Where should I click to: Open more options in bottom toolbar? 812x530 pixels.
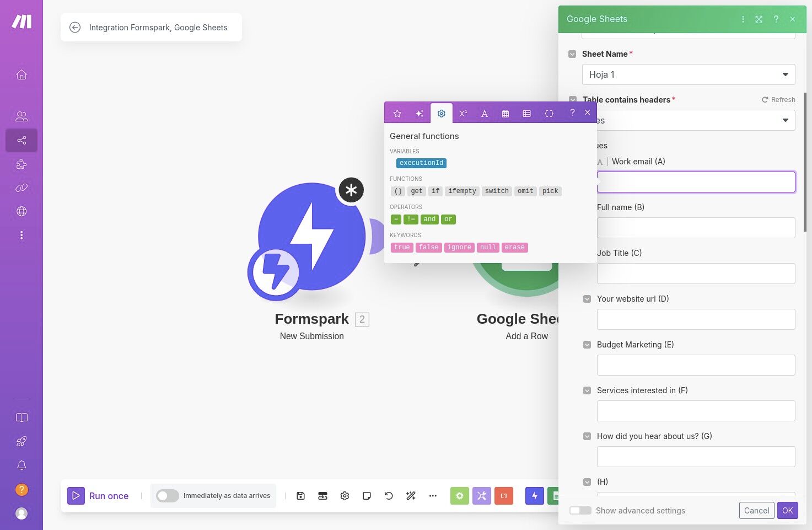coord(433,496)
